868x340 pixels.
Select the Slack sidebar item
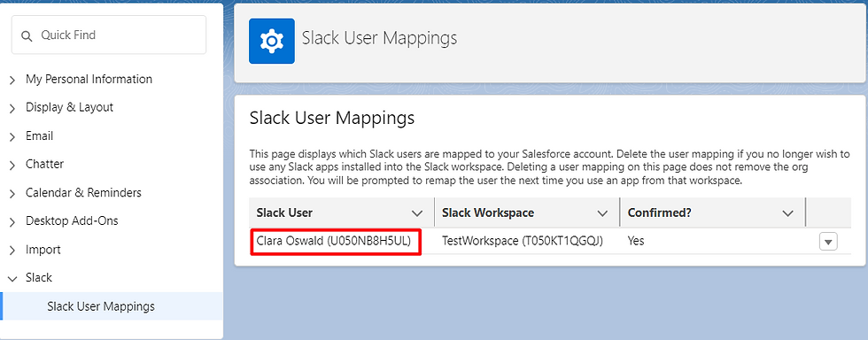[x=39, y=277]
